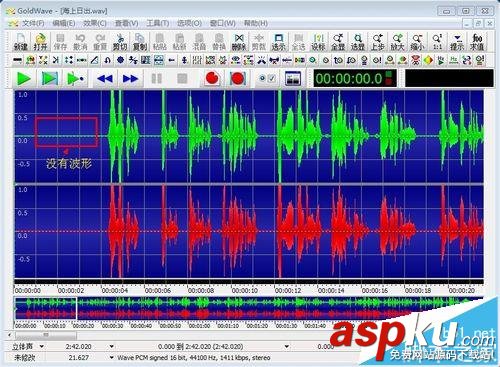Image resolution: width=500 pixels, height=367 pixels.
Task: Click the green play button with dot
Action: click(x=76, y=79)
